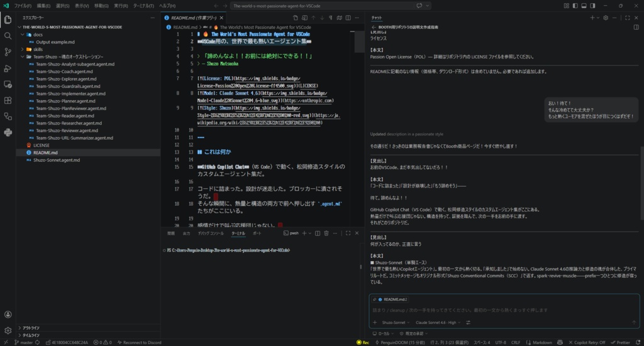This screenshot has width=644, height=346.
Task: Expand the skills folder
Action: 23,49
